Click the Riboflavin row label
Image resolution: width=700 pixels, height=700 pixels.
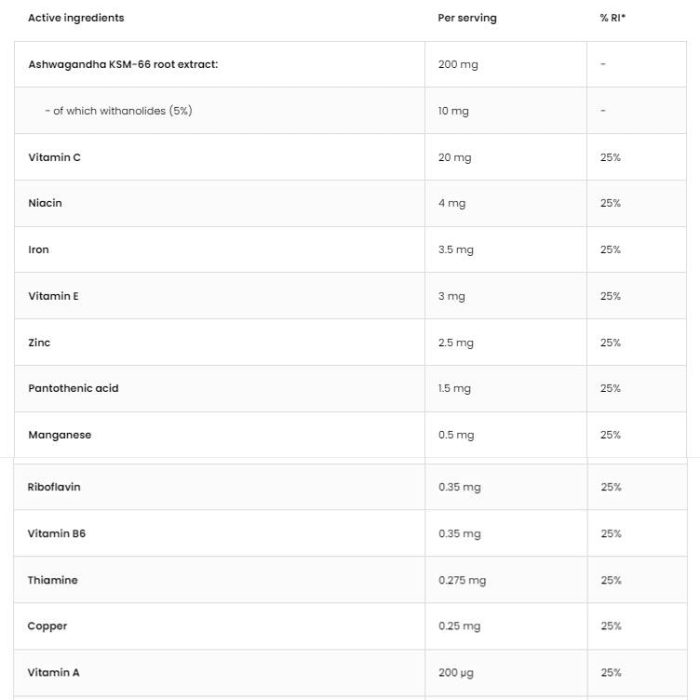tap(54, 487)
